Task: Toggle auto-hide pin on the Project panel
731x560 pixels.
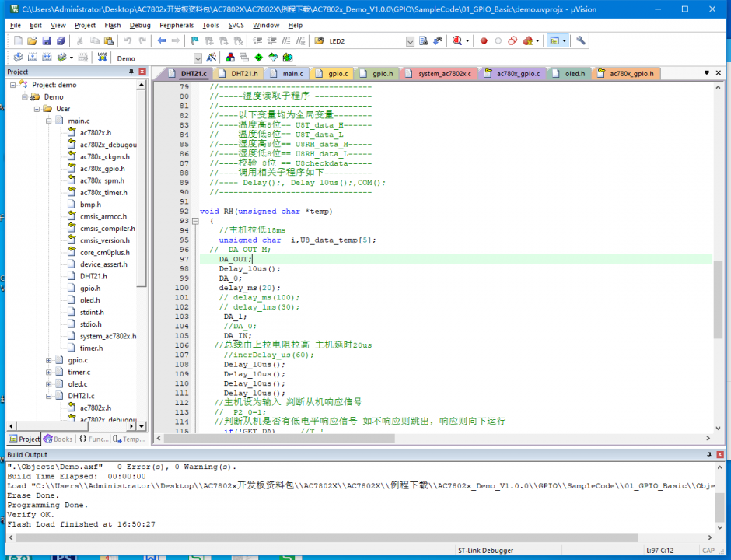Action: tap(131, 72)
